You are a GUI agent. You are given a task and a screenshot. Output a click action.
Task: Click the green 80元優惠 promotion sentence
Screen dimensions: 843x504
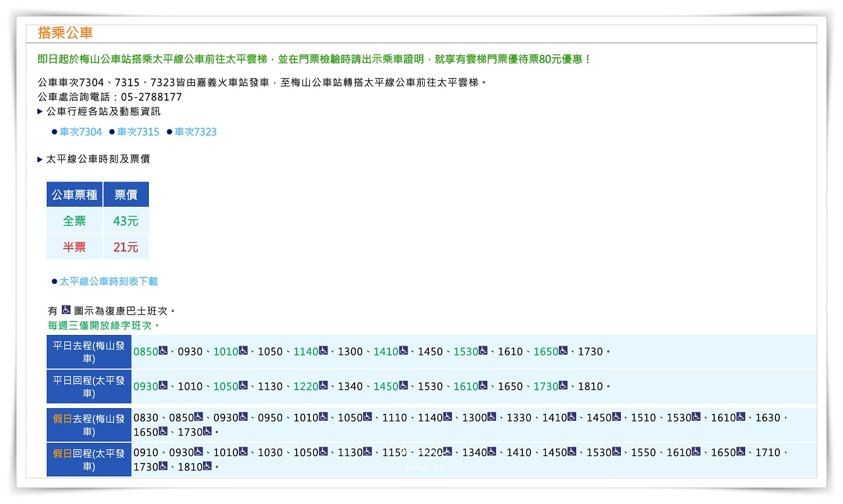click(315, 59)
